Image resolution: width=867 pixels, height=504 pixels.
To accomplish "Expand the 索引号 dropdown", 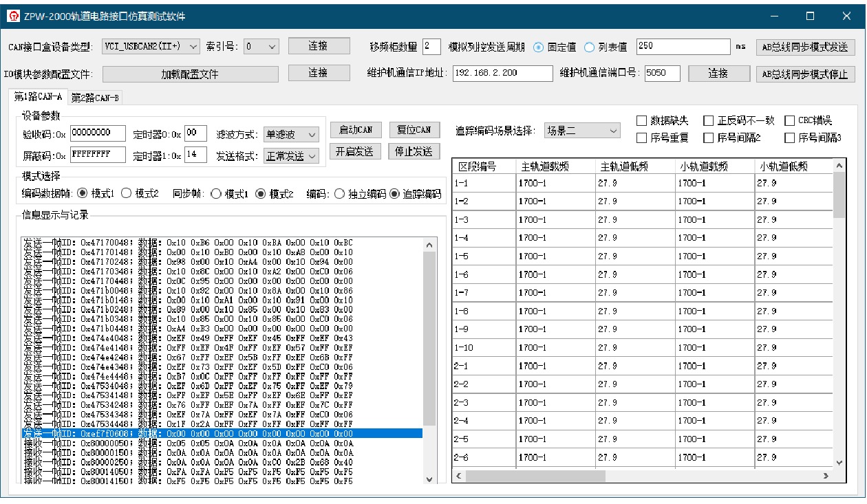I will pos(261,46).
